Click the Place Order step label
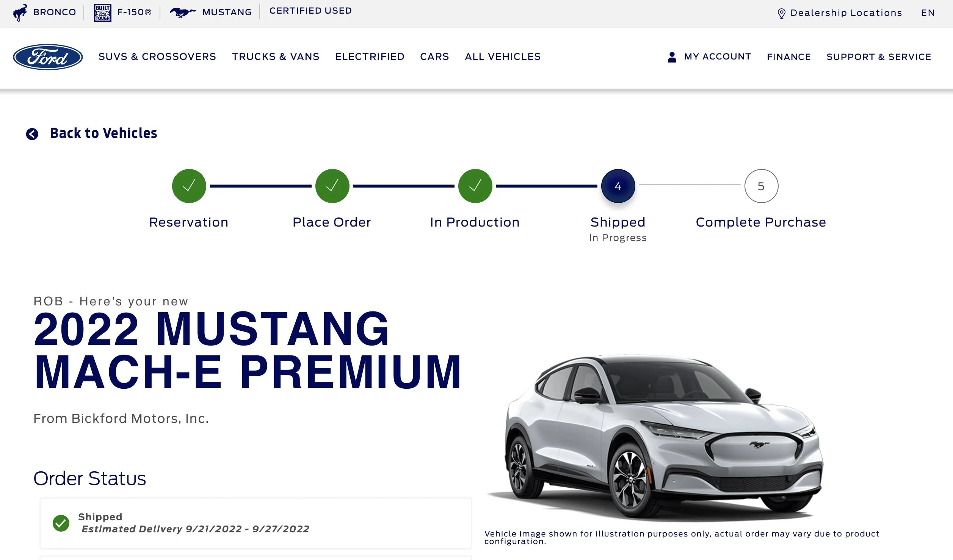This screenshot has width=953, height=560. point(332,222)
